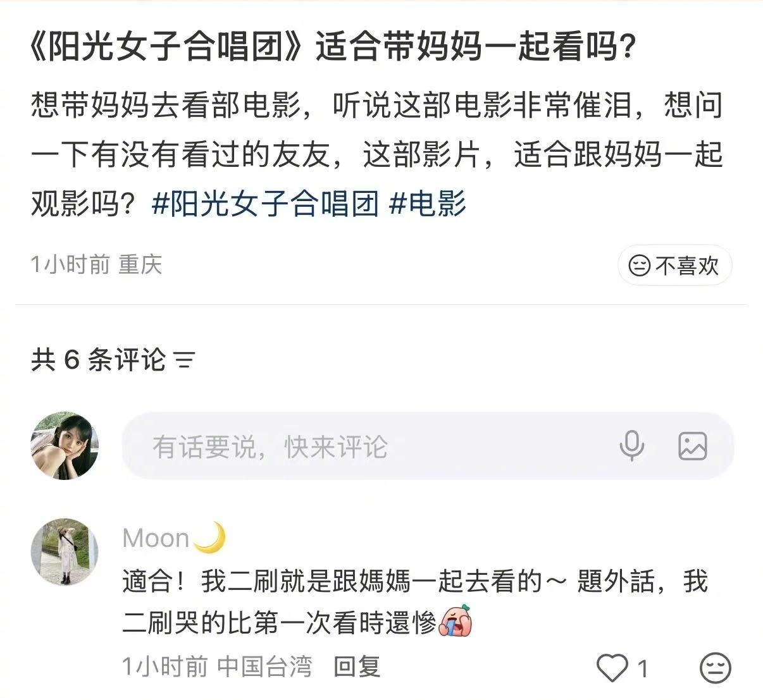Tap your own avatar beside comment box
Image resolution: width=763 pixels, height=700 pixels.
[x=65, y=446]
